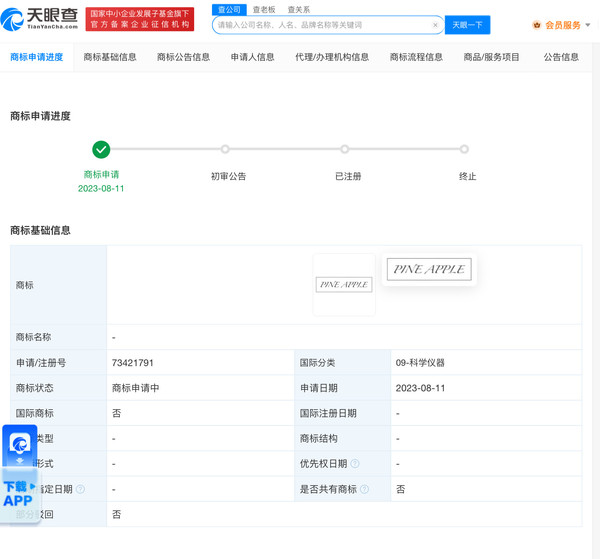Select the 查关系 search tab

298,10
